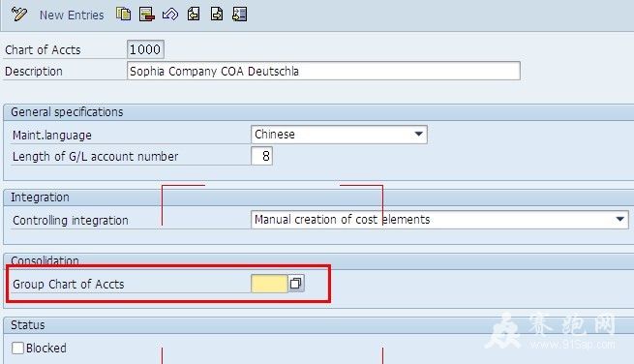Click the Group Chart of Accts label
The image size is (634, 364).
[69, 285]
